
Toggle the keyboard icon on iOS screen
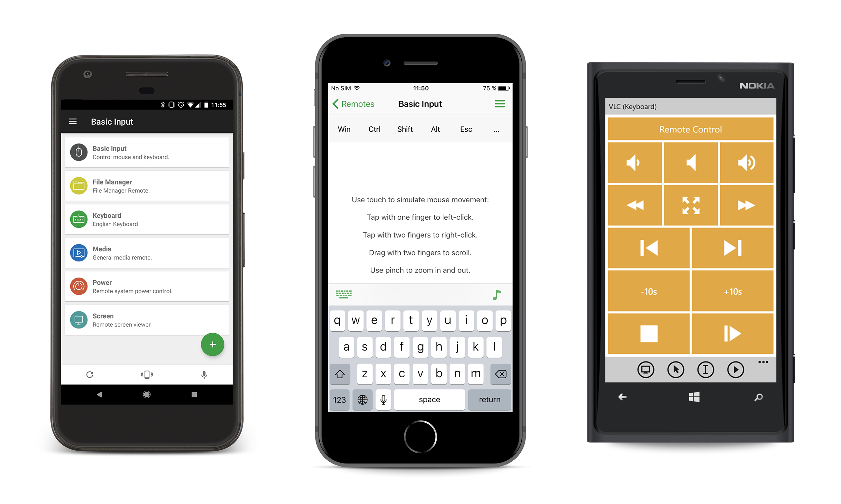[343, 293]
